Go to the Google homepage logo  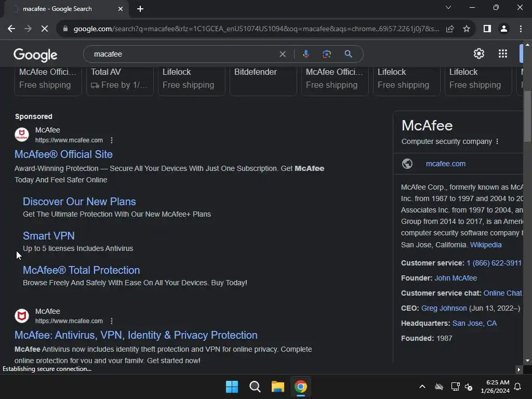36,55
